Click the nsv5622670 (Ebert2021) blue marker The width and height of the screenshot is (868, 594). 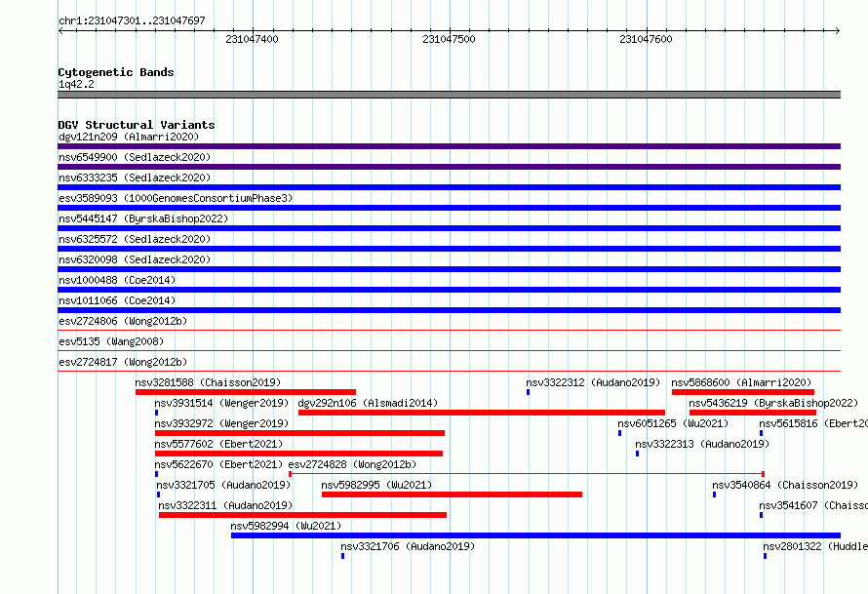tap(157, 474)
